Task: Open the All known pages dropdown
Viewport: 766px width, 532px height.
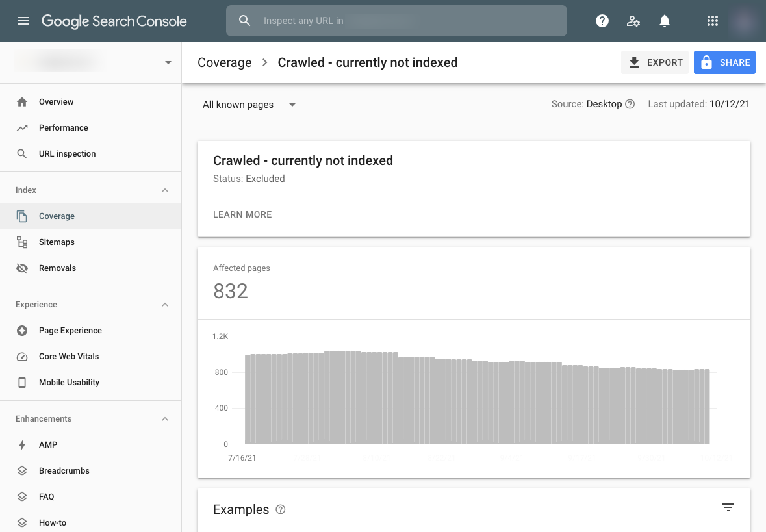Action: click(x=249, y=105)
